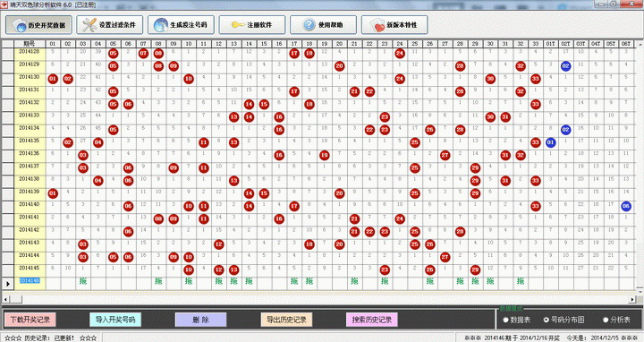Screen dimensions: 644x342
Task: Click 注册软件 key icon
Action: pyautogui.click(x=238, y=25)
